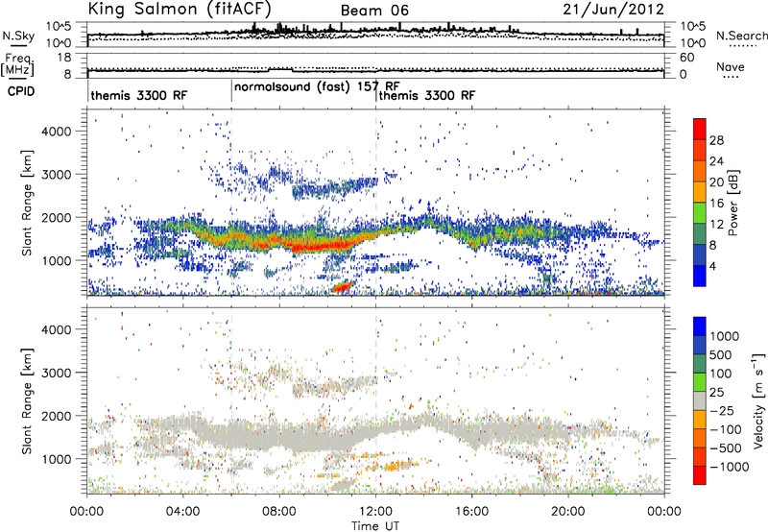Click the 'CPID' row label

tap(21, 91)
